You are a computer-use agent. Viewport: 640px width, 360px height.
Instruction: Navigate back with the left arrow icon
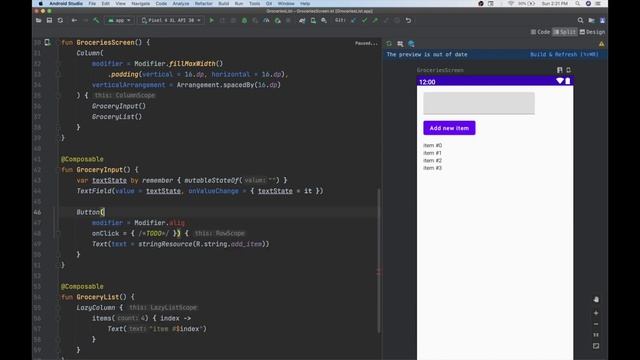pyautogui.click(x=74, y=20)
